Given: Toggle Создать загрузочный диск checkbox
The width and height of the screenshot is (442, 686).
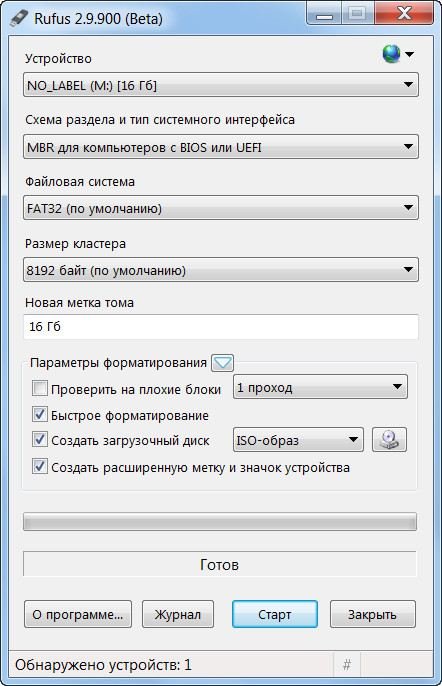Looking at the screenshot, I should 40,439.
